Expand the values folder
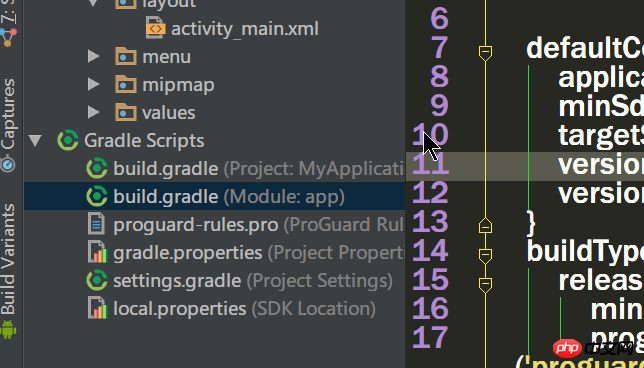The width and height of the screenshot is (644, 368). click(94, 112)
